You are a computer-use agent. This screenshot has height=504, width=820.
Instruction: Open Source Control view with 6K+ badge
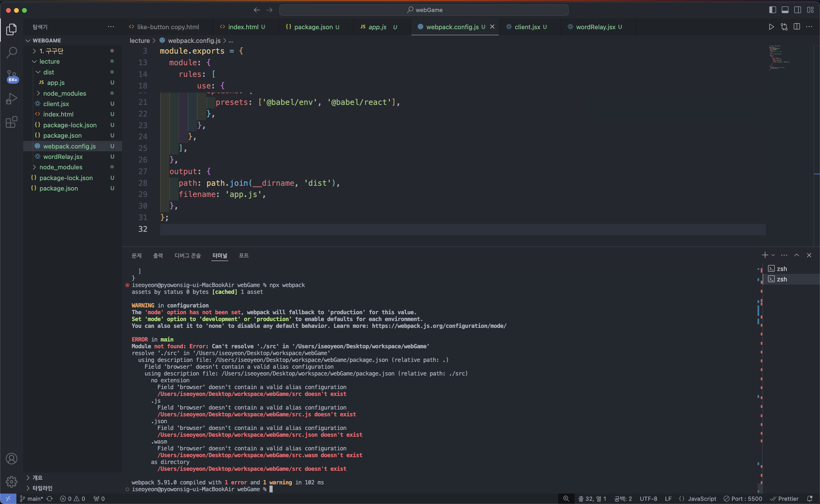(x=12, y=76)
